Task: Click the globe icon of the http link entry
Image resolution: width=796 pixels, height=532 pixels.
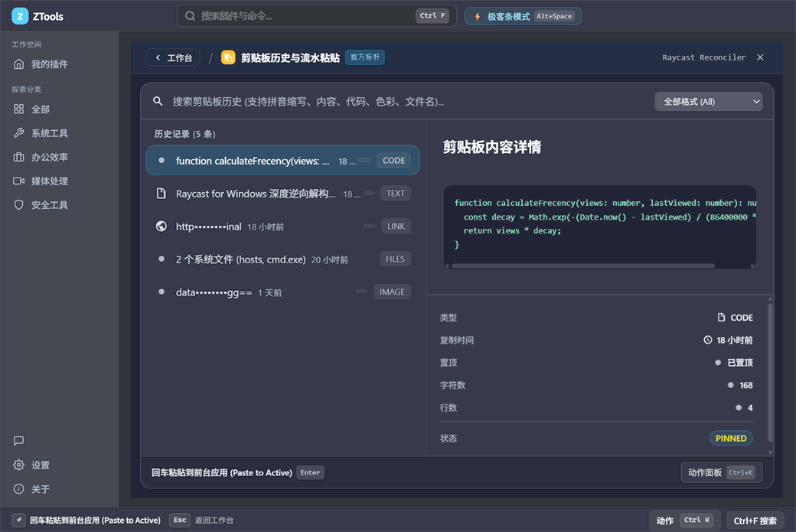Action: [161, 227]
